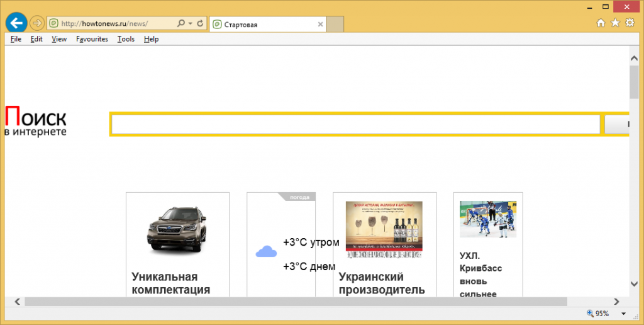Click the Forward navigation arrow
Screen dimensions: 644x325
coord(36,23)
